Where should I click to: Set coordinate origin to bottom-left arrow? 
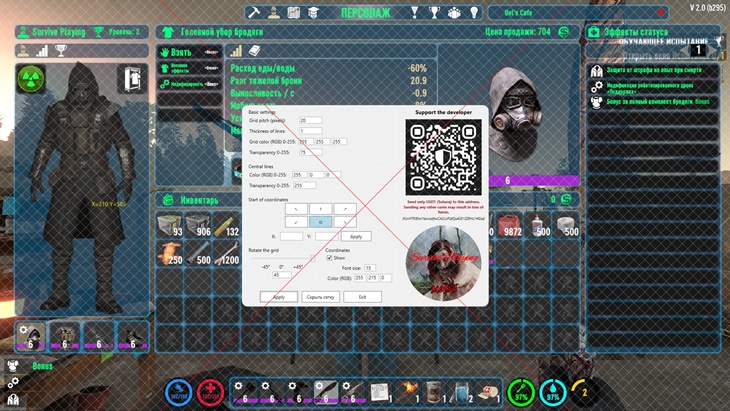tap(296, 222)
